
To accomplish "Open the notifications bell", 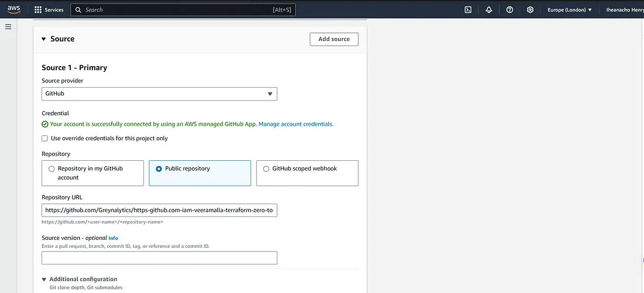I will coord(489,10).
